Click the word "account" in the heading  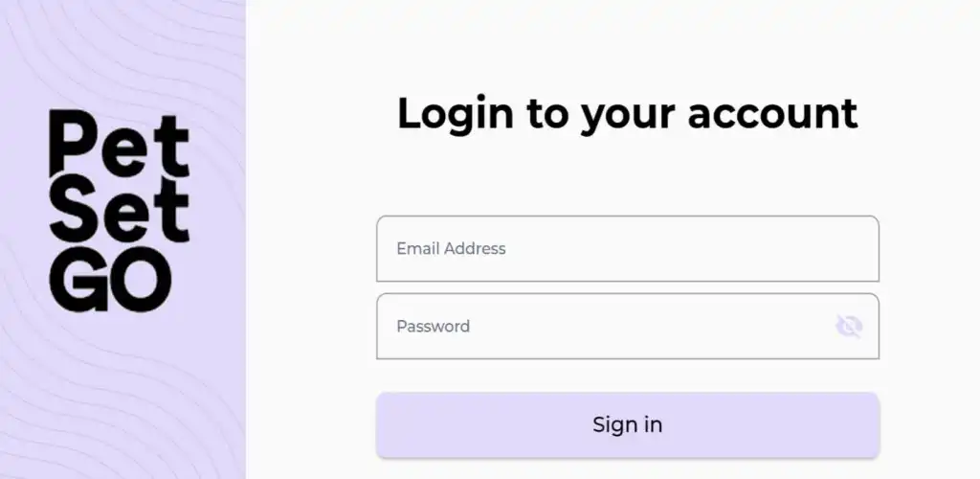click(772, 115)
